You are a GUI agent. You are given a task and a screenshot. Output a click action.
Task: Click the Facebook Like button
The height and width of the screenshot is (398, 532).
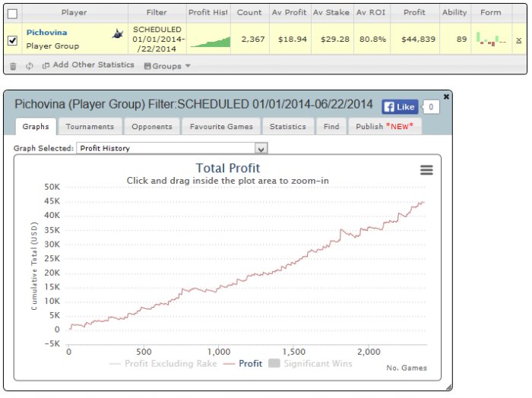pyautogui.click(x=400, y=107)
